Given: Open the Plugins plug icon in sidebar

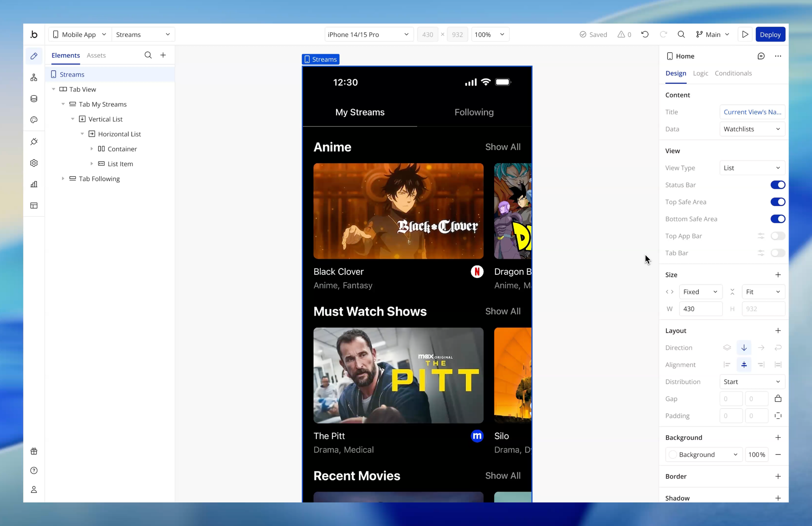Looking at the screenshot, I should click(x=34, y=141).
